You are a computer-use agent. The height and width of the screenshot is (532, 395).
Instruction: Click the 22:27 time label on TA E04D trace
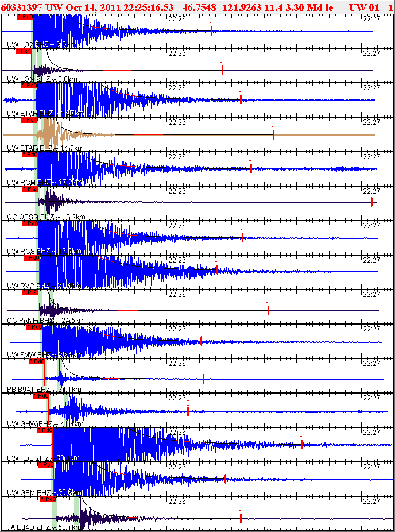[x=371, y=502]
